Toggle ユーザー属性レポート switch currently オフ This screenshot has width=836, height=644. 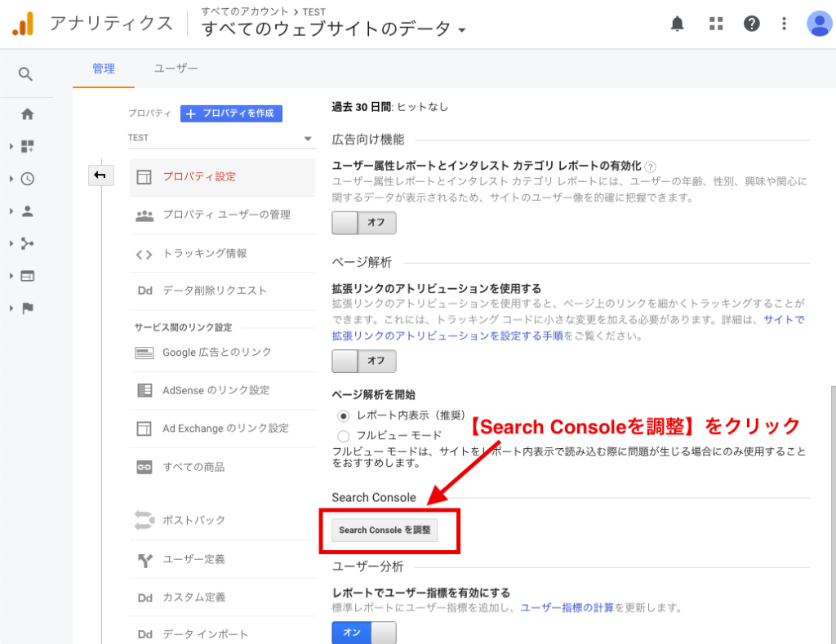pyautogui.click(x=364, y=223)
